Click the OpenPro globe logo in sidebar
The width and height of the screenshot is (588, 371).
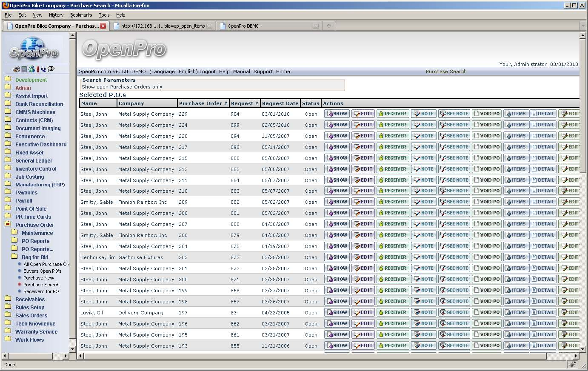34,49
